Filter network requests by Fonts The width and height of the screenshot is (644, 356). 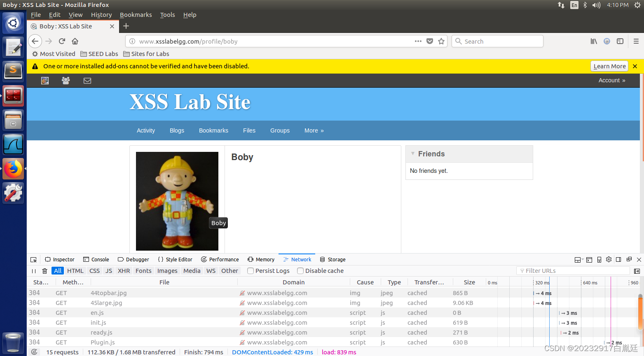click(x=143, y=271)
